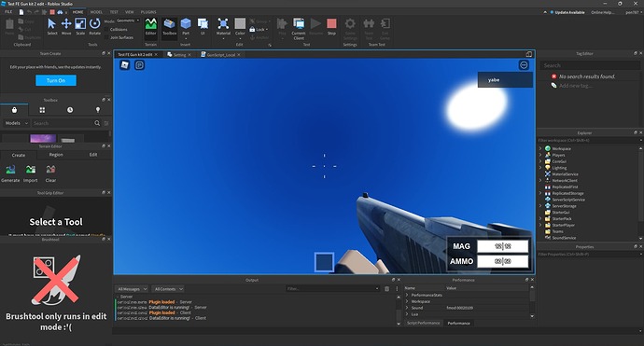Screen dimensions: 644x346
Task: Open the Toolbox Recent clock tab
Action: click(x=70, y=110)
